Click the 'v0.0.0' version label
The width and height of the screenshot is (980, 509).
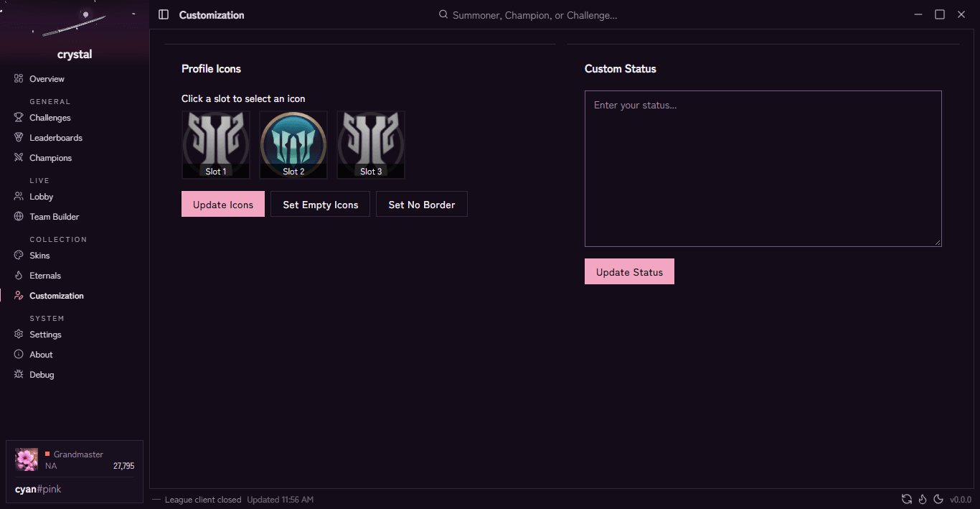tap(961, 500)
